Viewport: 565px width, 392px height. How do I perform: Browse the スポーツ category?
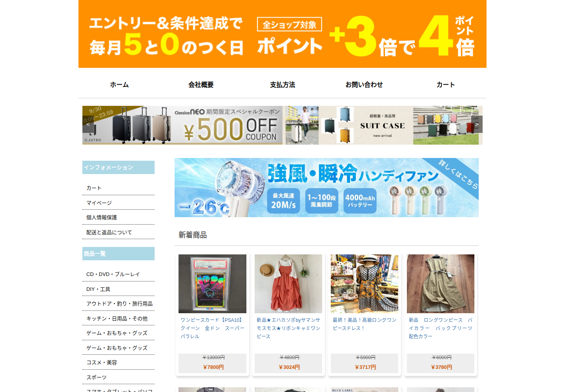coord(97,377)
